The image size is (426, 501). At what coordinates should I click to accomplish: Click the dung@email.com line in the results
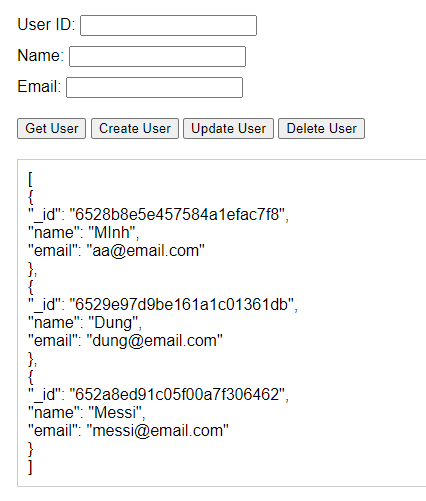(125, 341)
